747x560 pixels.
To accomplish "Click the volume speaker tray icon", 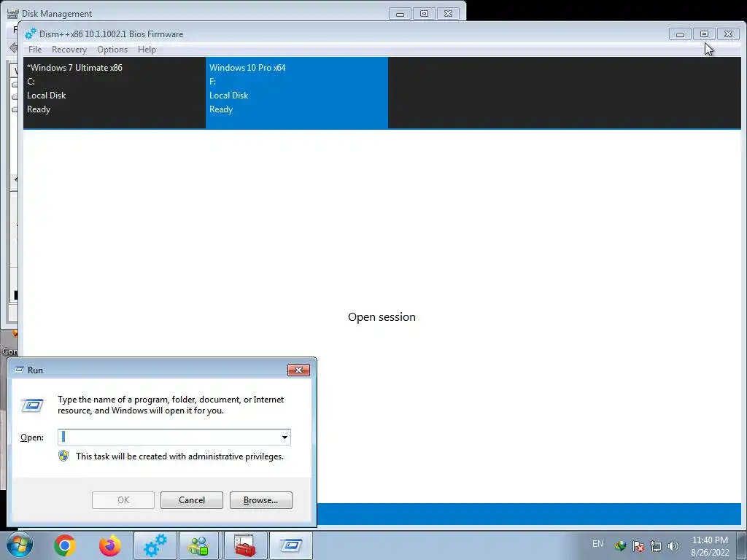I will click(673, 545).
